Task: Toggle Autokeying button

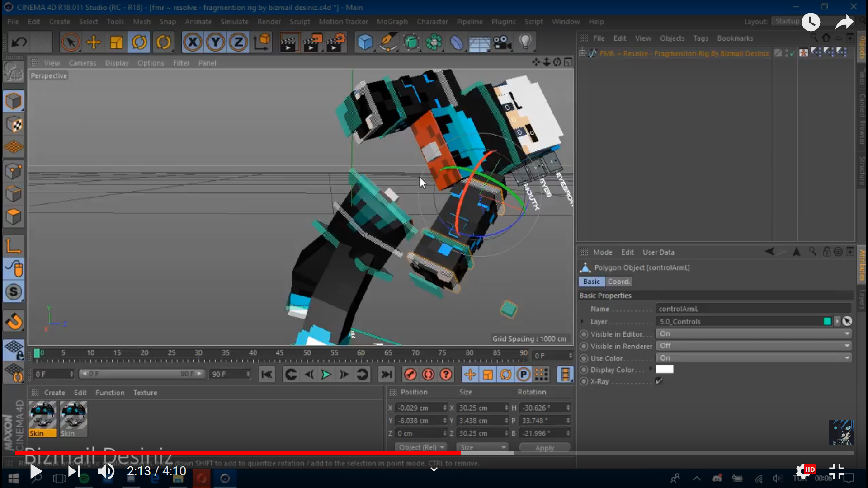Action: point(428,375)
